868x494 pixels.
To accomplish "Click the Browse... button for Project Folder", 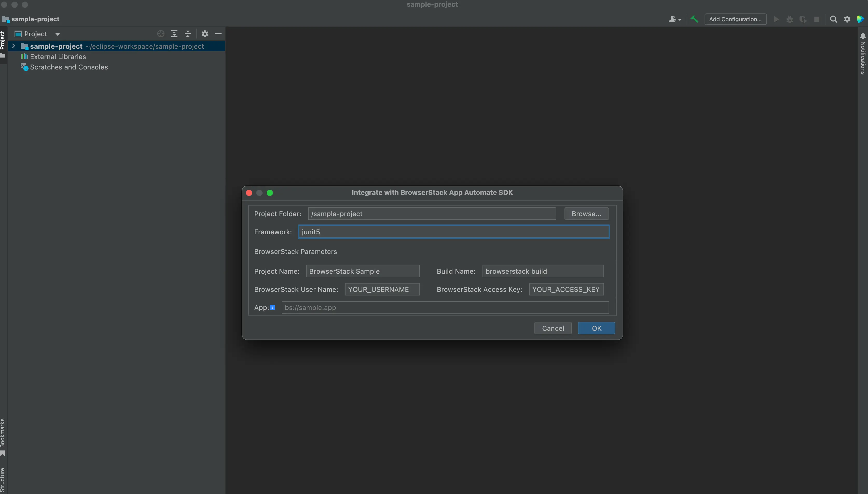I will pyautogui.click(x=586, y=214).
